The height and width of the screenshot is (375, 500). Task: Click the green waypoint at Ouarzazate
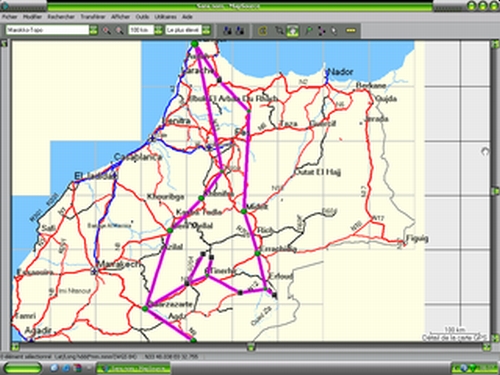pyautogui.click(x=145, y=308)
